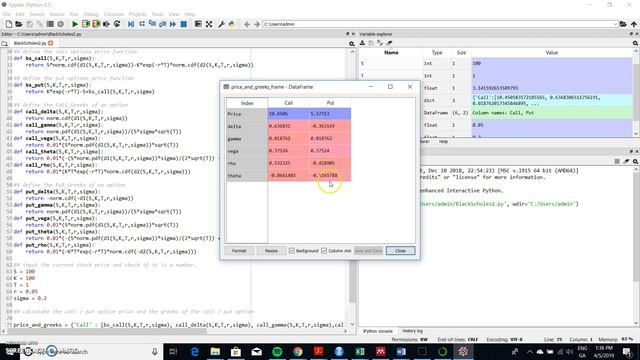Click the Name column header in Variable explorer

tap(391, 53)
